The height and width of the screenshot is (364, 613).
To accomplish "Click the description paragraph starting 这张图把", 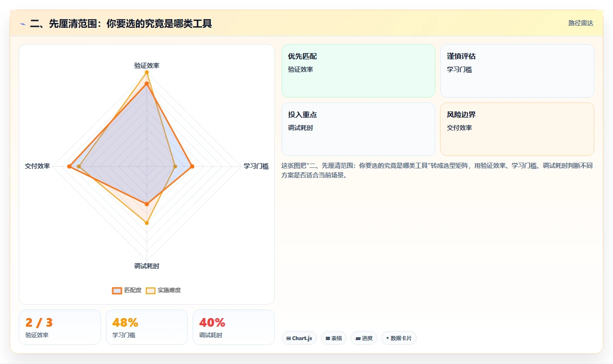I will point(437,170).
